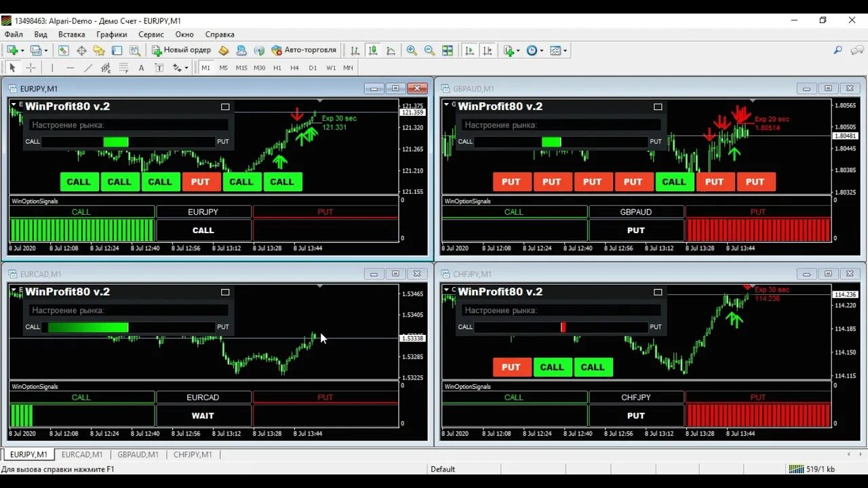Toggle the Data Window icon
Screen dimensions: 868x488
81,50
